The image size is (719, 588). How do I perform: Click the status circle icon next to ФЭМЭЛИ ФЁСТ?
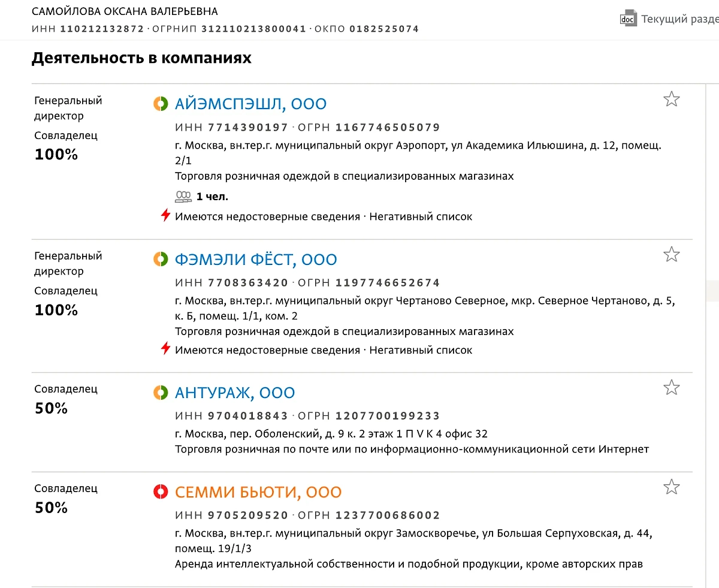[161, 259]
